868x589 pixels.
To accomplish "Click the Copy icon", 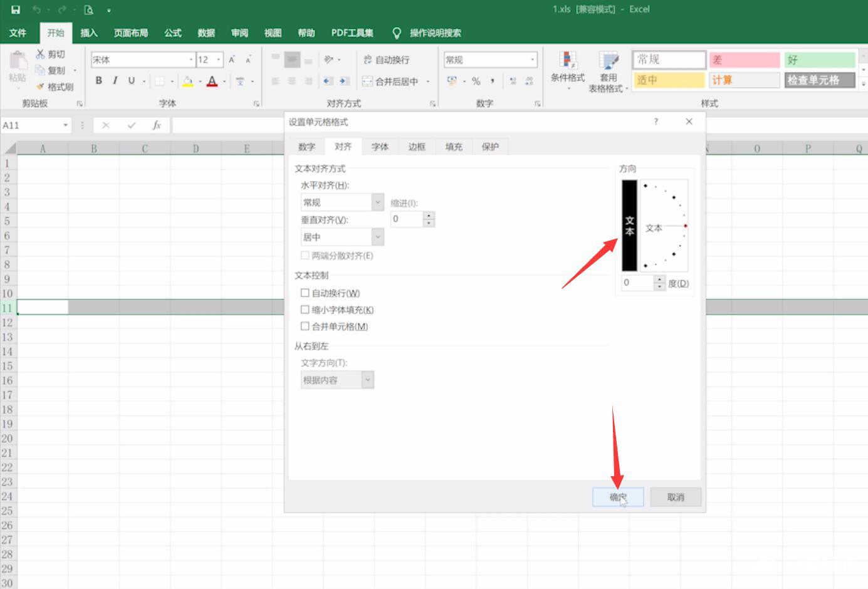I will pos(40,70).
